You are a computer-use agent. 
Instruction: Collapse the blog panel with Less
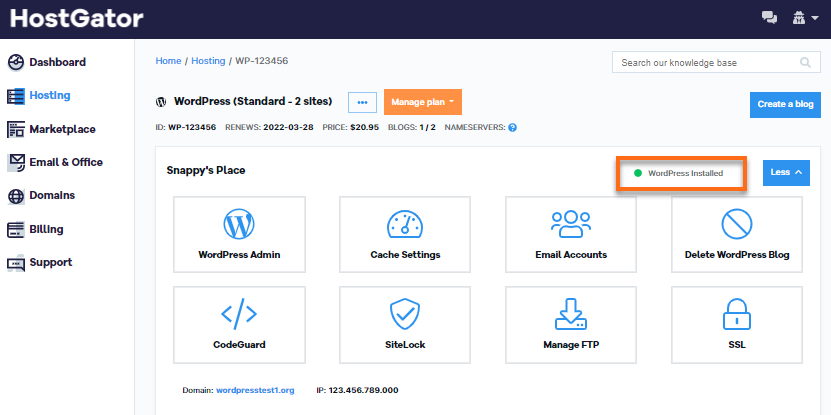(x=786, y=172)
